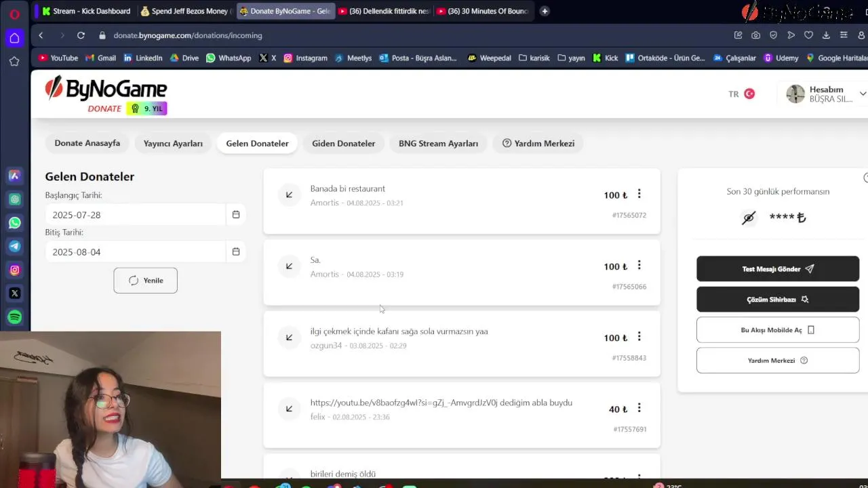Click the address bar URL
Viewport: 868px width, 488px height.
point(188,35)
